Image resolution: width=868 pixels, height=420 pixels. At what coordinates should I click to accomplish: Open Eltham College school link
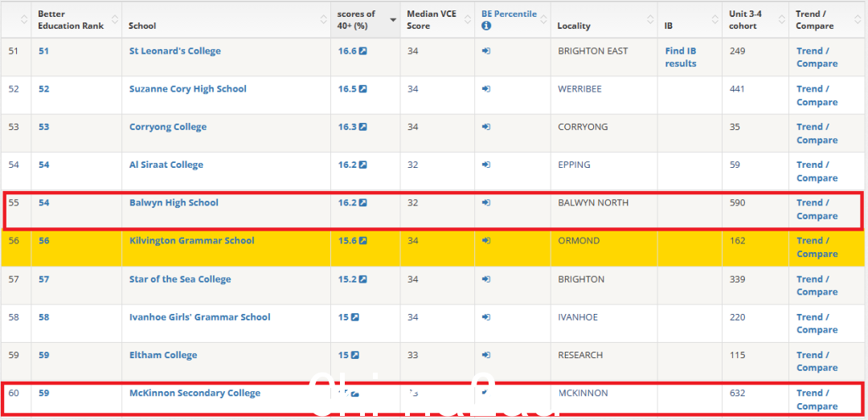pos(162,355)
